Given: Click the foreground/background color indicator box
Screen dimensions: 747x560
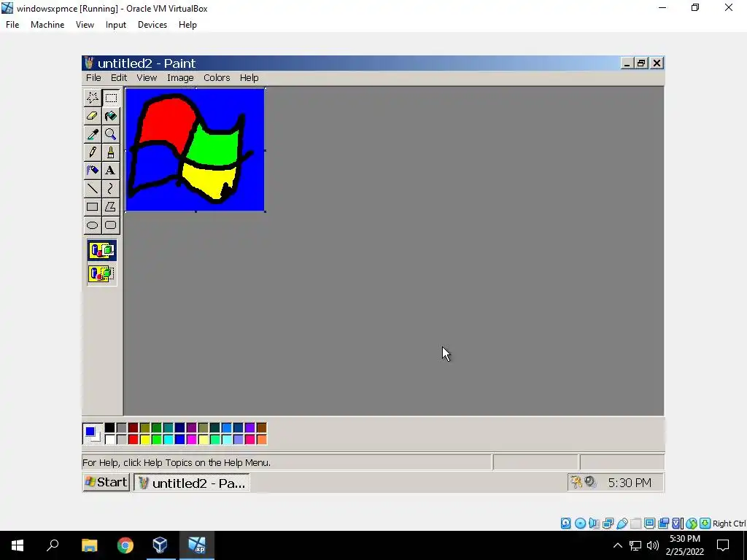Looking at the screenshot, I should click(x=92, y=433).
